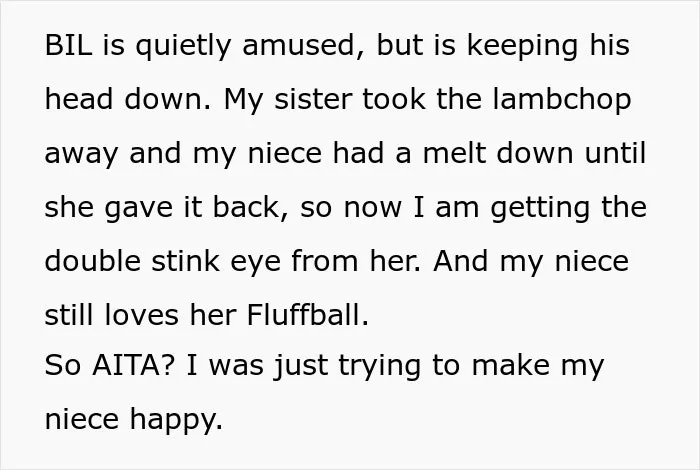
Task: Click the word "sister" in second line
Action: (313, 99)
